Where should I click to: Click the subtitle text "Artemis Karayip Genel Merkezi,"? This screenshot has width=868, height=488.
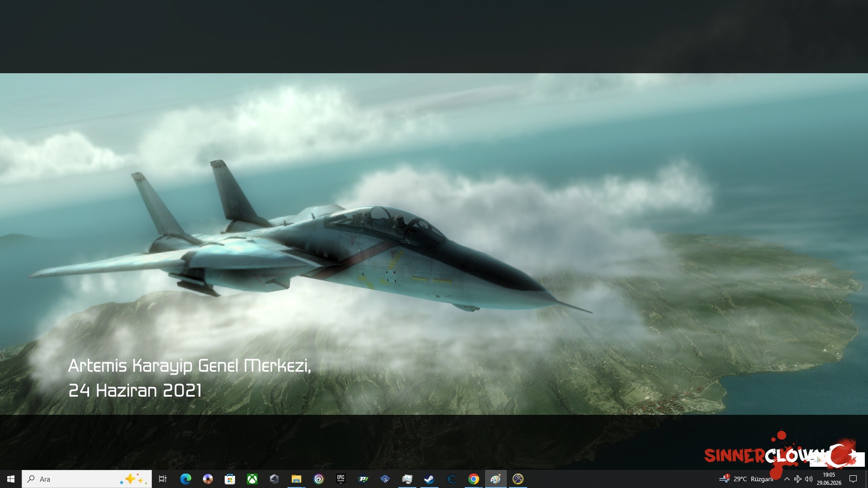(189, 366)
